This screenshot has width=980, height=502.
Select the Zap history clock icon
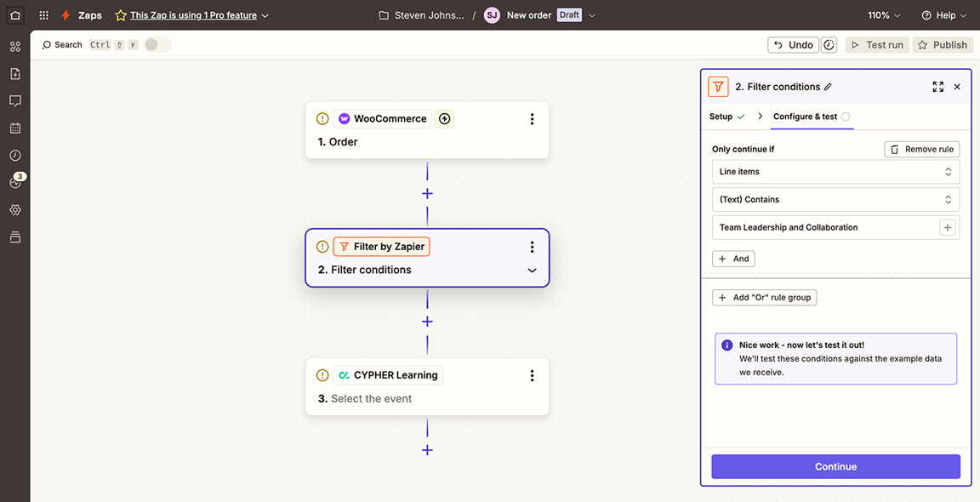(14, 155)
